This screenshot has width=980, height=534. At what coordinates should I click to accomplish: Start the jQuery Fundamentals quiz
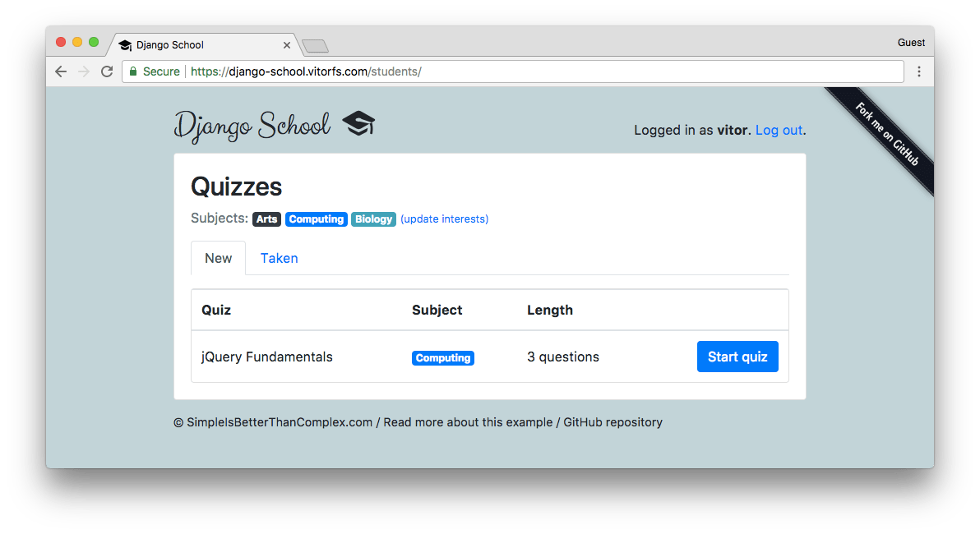click(x=737, y=357)
